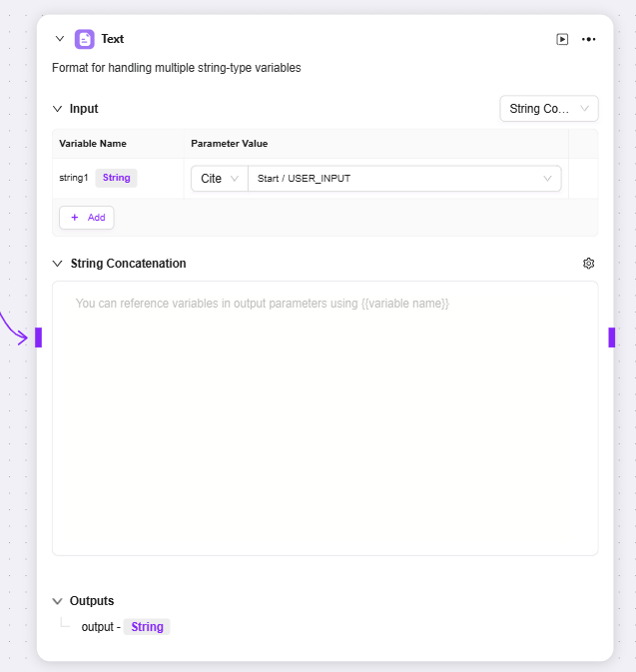
Task: Click the left input connection port
Action: 39,337
